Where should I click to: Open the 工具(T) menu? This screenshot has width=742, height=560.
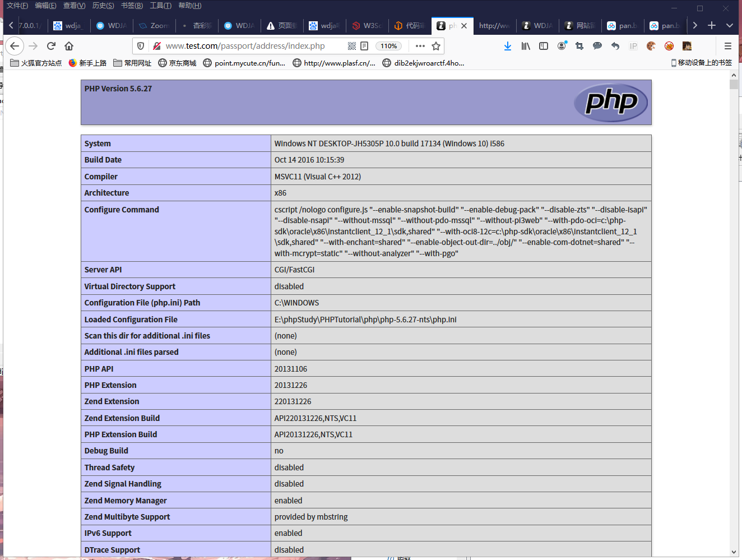click(160, 6)
